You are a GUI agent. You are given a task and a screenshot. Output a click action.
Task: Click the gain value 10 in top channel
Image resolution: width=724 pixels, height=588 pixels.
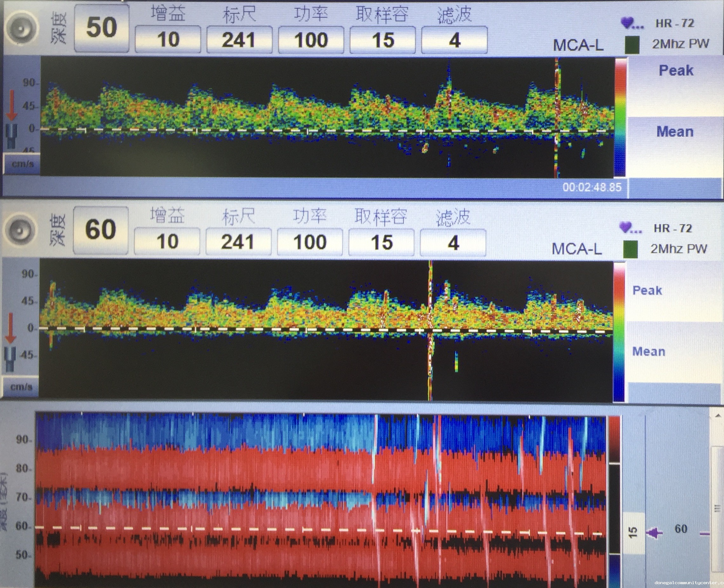168,40
